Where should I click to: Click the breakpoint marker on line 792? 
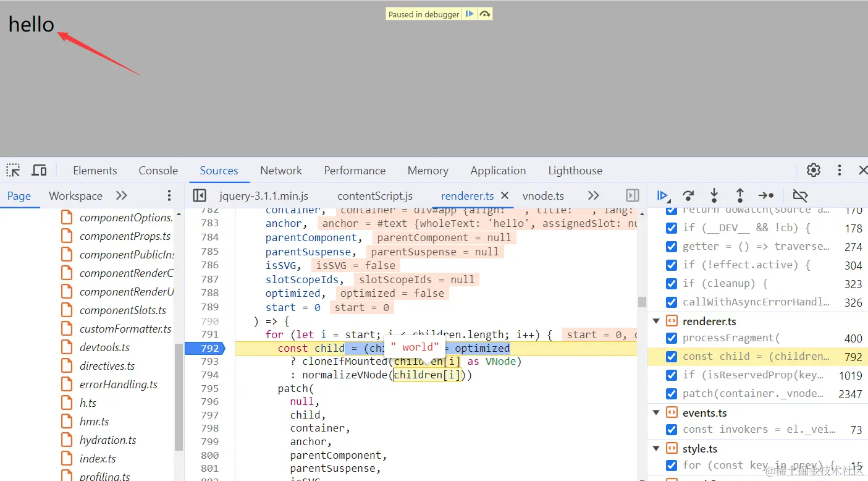click(205, 348)
